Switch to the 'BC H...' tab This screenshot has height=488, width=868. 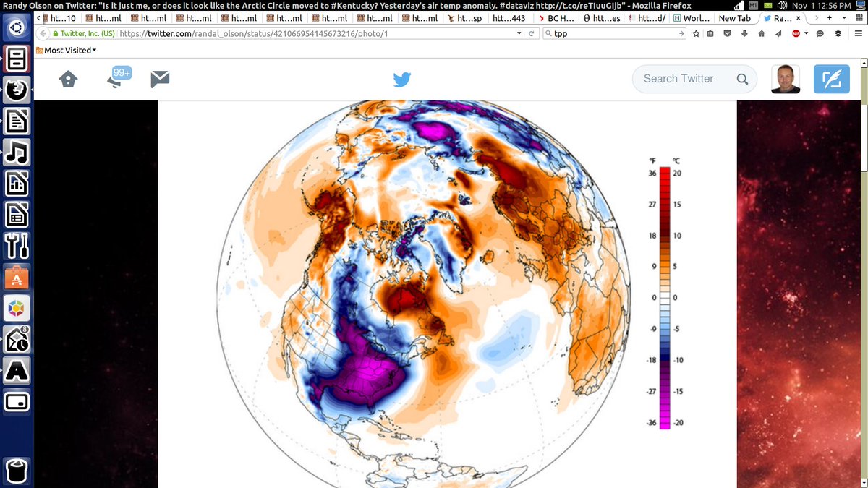557,18
